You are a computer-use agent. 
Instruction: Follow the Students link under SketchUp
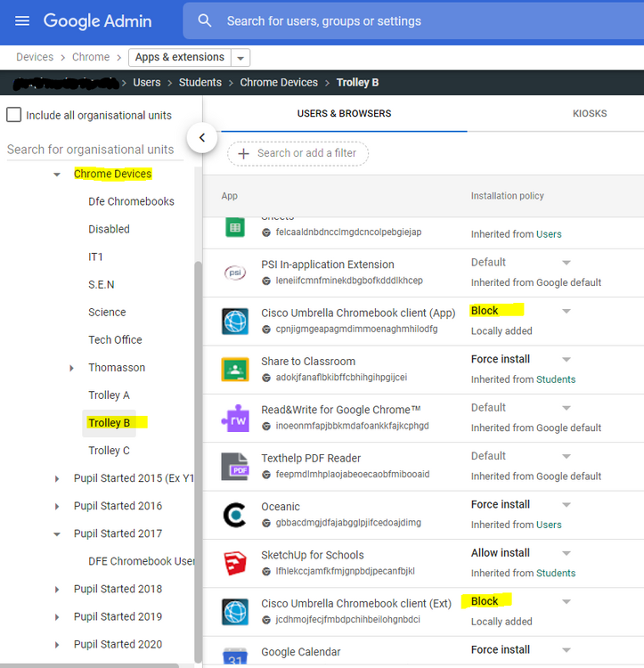click(x=556, y=573)
